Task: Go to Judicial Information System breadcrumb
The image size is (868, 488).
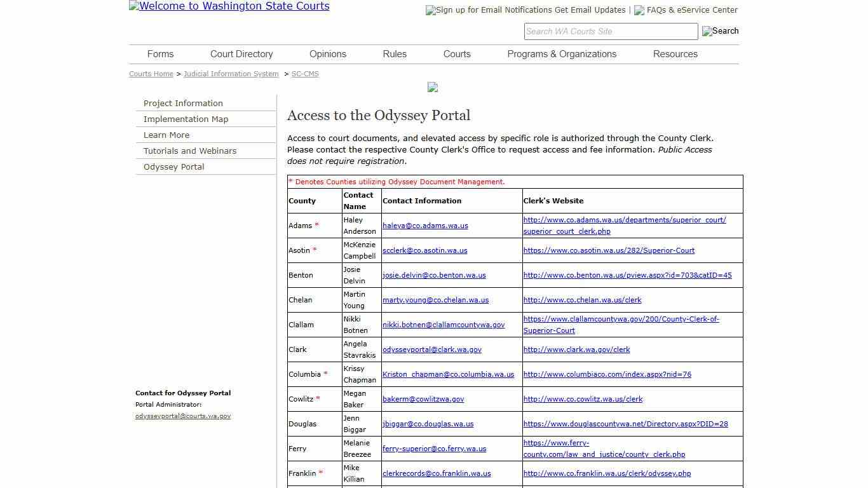Action: (231, 74)
